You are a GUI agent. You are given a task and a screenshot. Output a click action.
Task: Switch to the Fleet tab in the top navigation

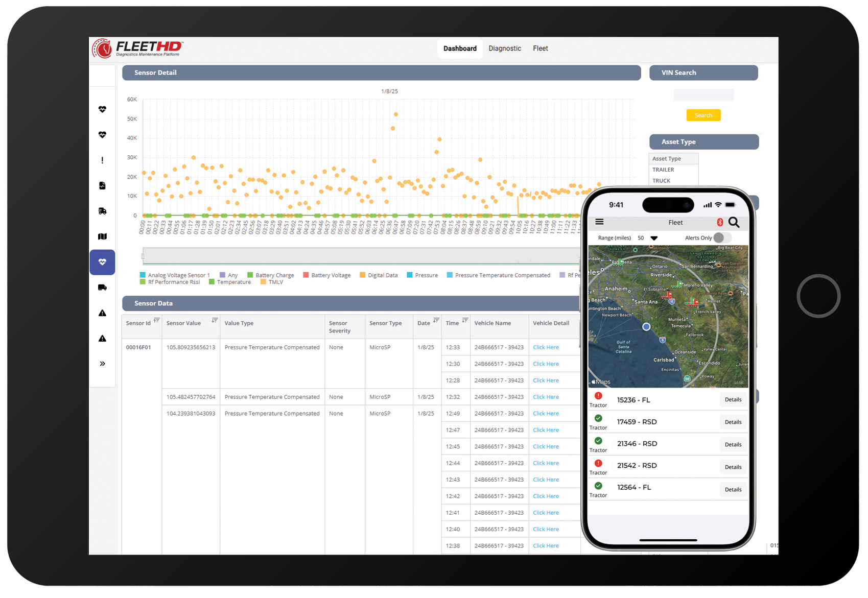[x=540, y=49]
